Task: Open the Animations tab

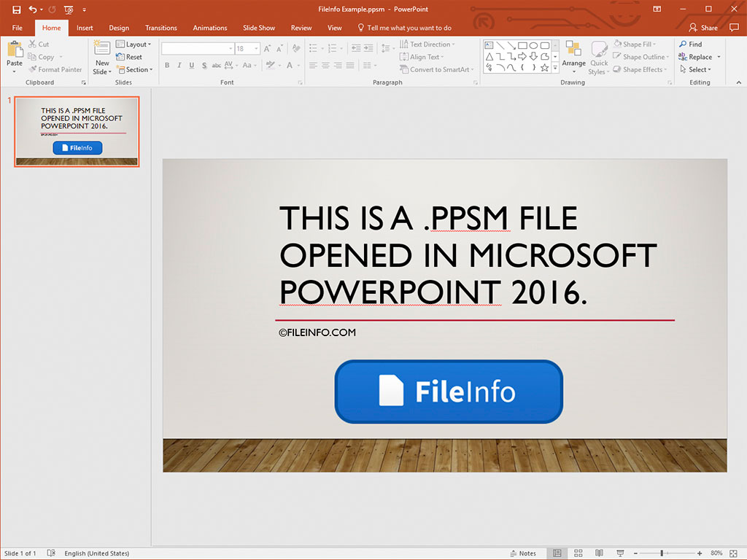Action: [x=210, y=28]
